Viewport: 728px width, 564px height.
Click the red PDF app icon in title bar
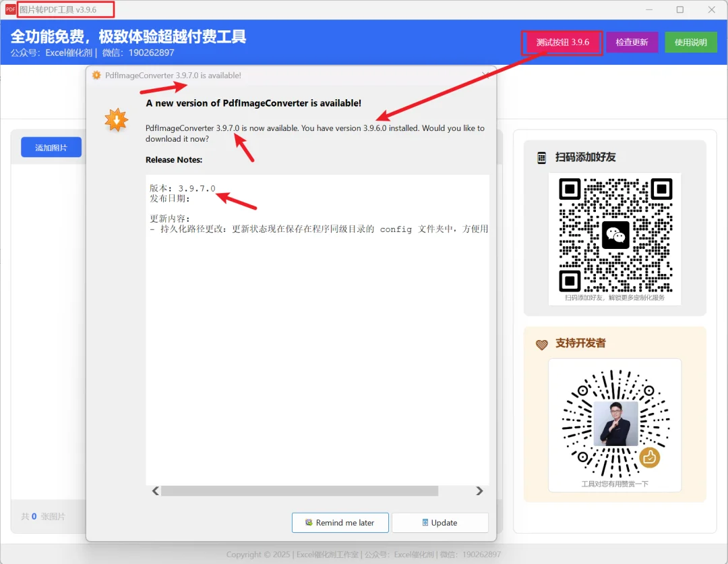(10, 9)
